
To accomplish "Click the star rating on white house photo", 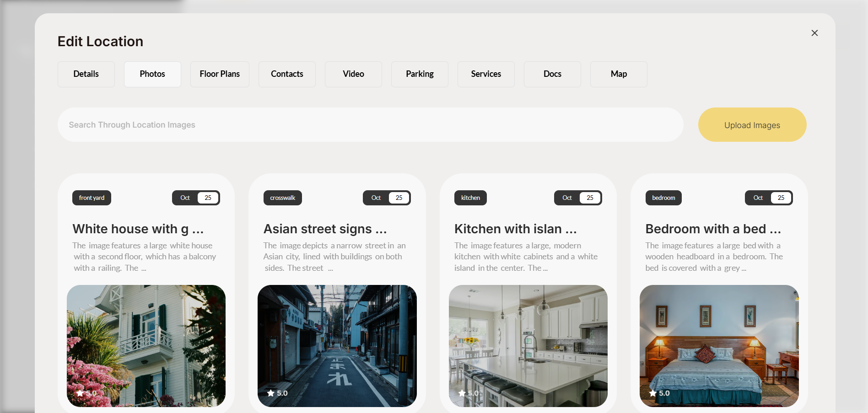I will pyautogui.click(x=86, y=393).
